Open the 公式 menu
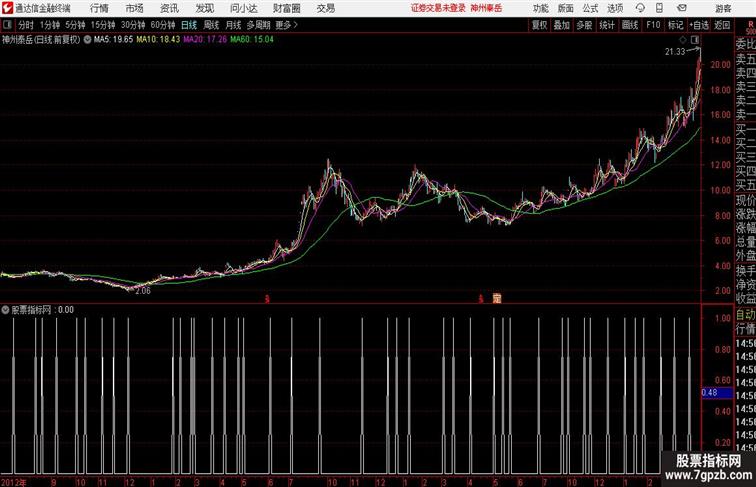 tap(590, 8)
